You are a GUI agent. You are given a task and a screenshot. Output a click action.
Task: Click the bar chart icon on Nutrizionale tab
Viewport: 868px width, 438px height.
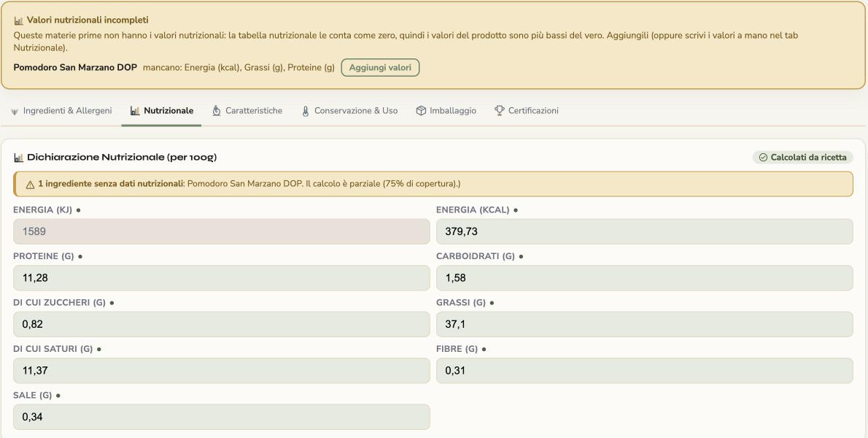pos(134,111)
